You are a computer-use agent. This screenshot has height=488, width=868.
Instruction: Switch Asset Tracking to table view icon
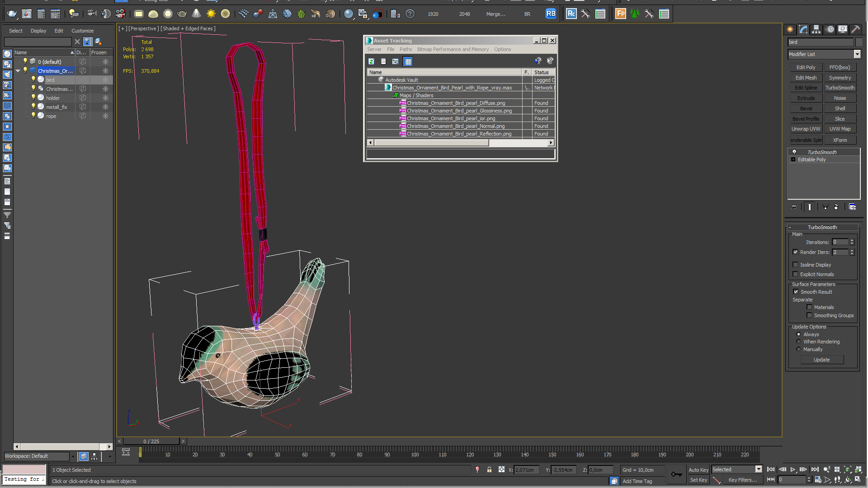pos(408,61)
